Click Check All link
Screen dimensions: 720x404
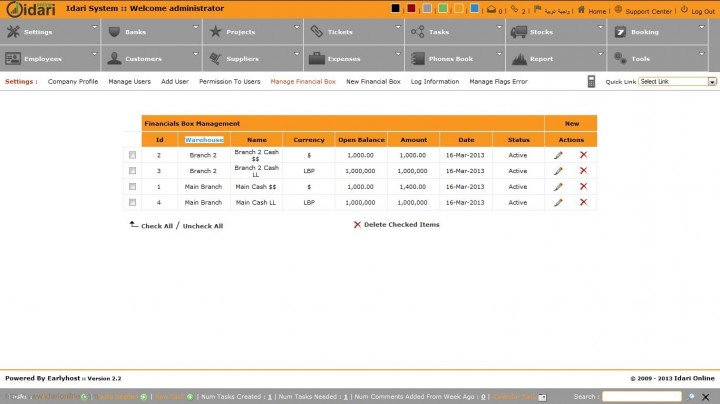[157, 226]
